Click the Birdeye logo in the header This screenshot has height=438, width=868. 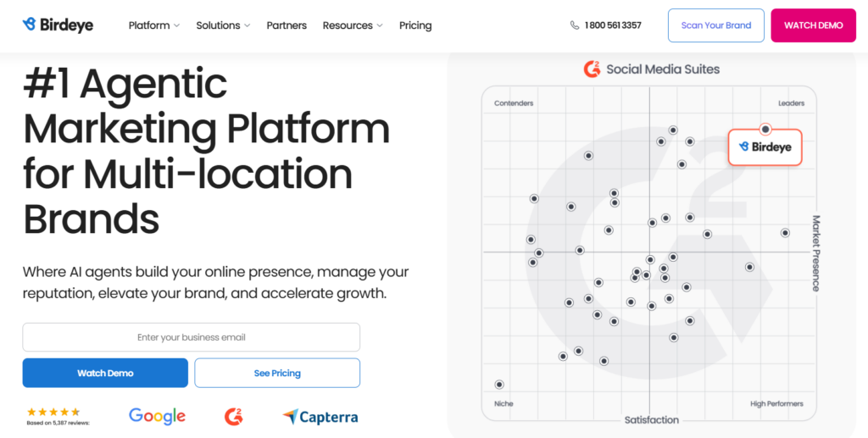click(x=58, y=25)
